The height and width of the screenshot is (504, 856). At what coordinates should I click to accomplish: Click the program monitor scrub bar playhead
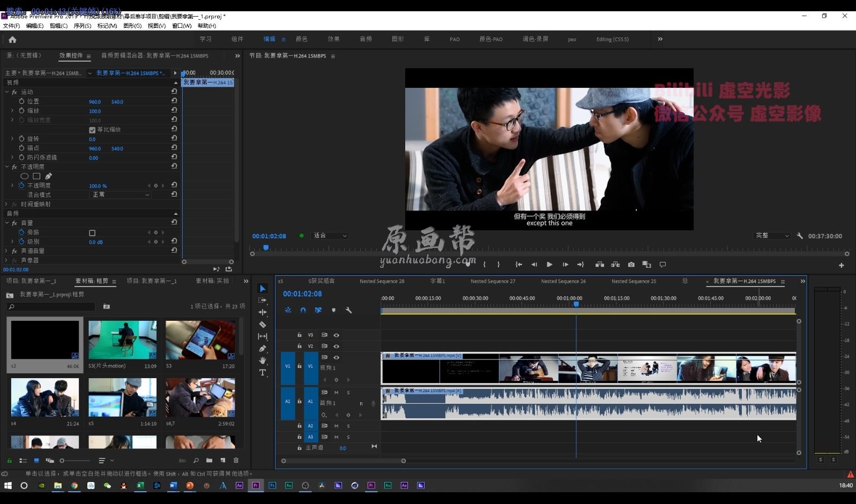pyautogui.click(x=266, y=247)
